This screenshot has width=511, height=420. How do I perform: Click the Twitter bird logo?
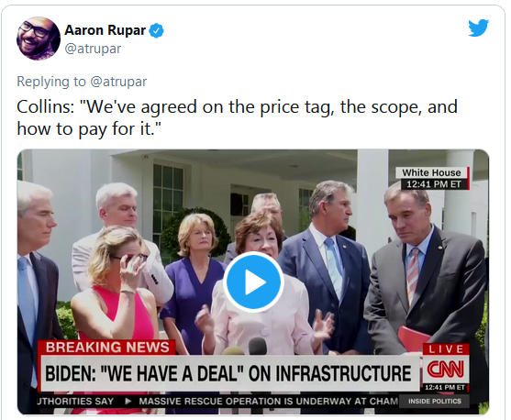pyautogui.click(x=478, y=28)
